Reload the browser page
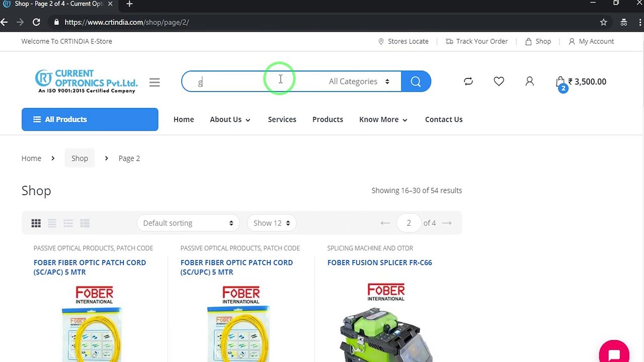Viewport: 644px width, 362px height. [x=36, y=22]
